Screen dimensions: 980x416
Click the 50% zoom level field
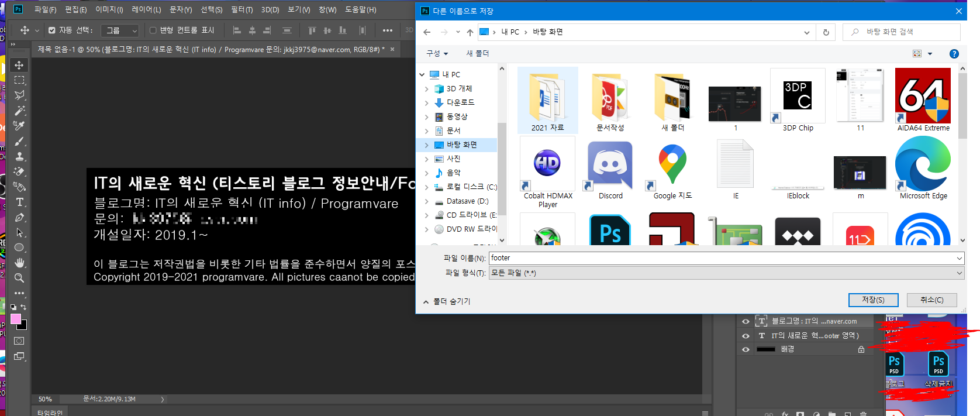point(45,399)
